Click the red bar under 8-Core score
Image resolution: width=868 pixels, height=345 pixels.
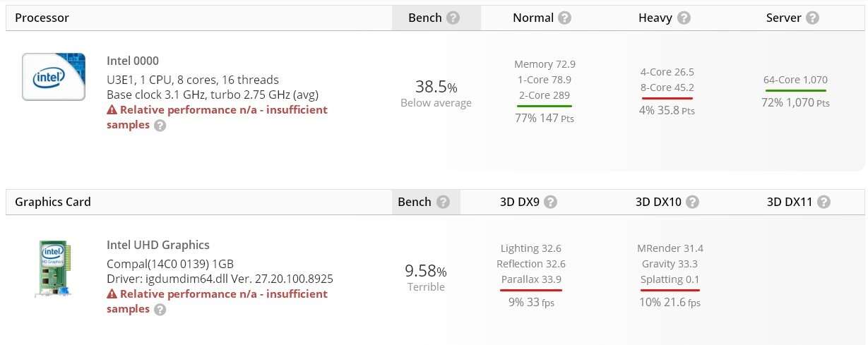pos(667,98)
